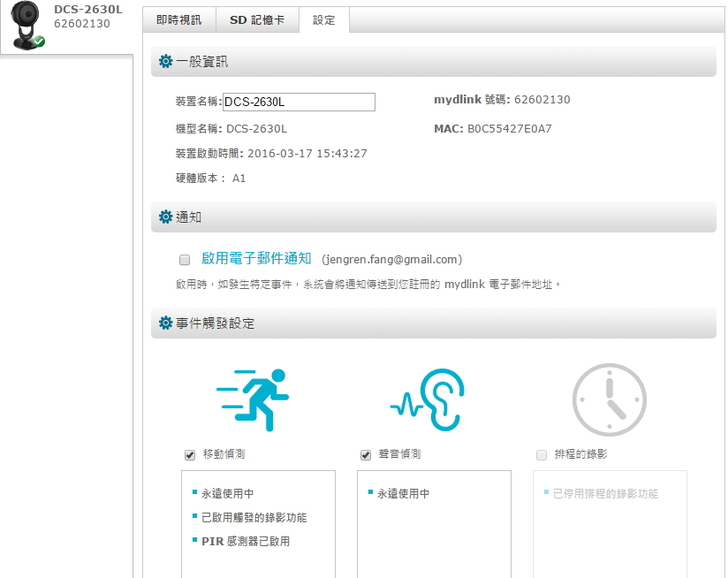Click the 一般資訊 section header

point(433,61)
